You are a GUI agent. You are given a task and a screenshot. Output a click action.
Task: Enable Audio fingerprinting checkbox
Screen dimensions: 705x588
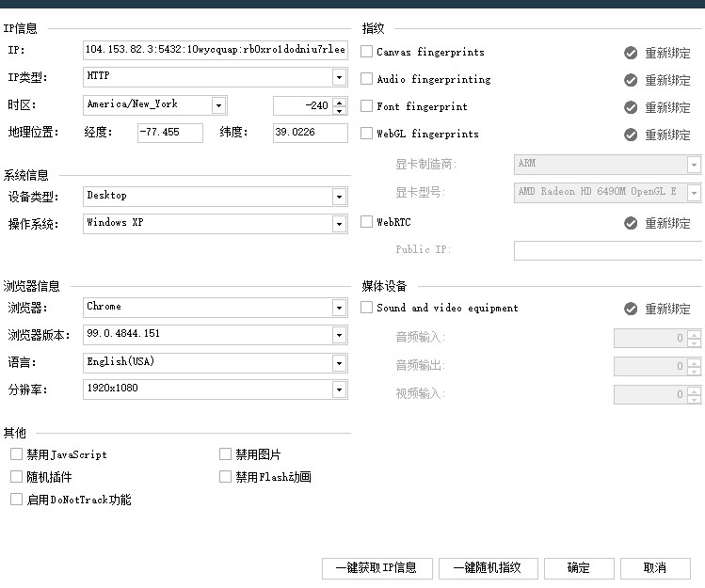tap(366, 79)
